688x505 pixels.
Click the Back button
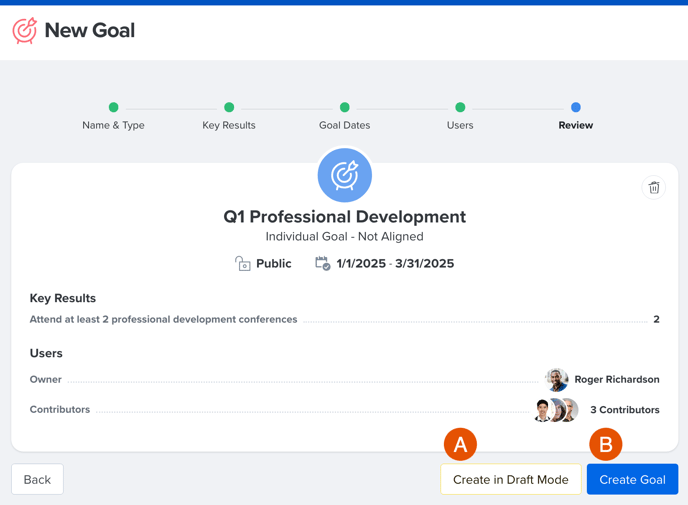(37, 479)
